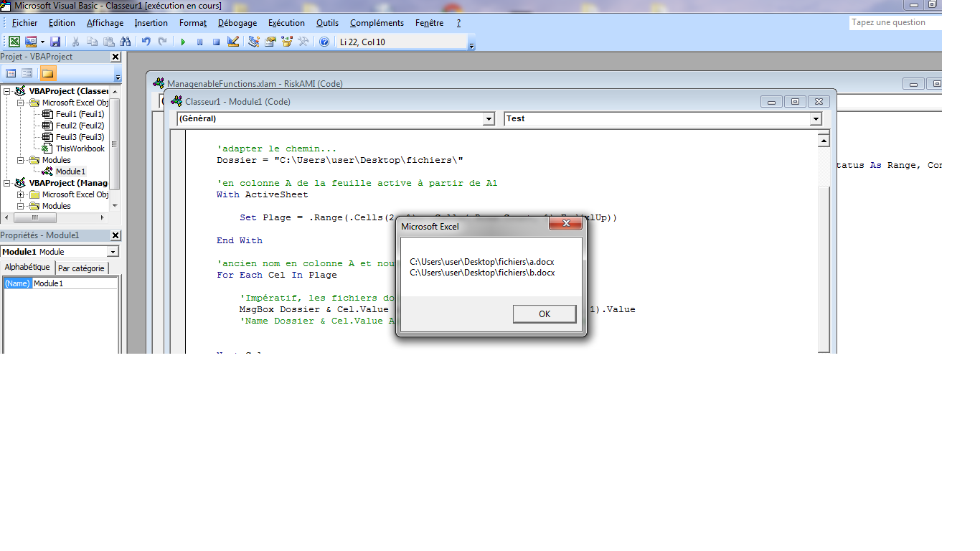Open the (Général) object dropdown in code window

(489, 119)
